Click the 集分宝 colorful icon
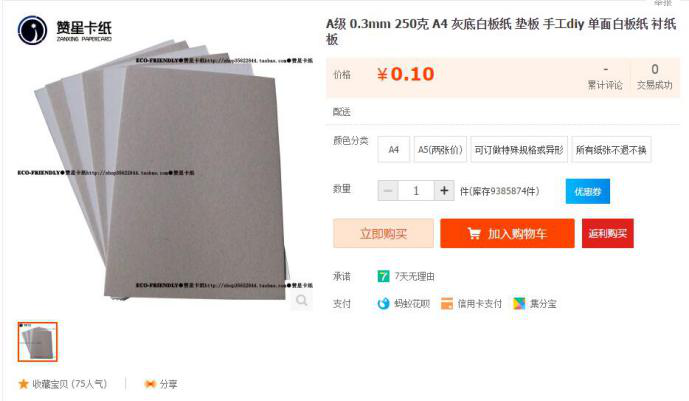Image resolution: width=689 pixels, height=401 pixels. tap(519, 303)
